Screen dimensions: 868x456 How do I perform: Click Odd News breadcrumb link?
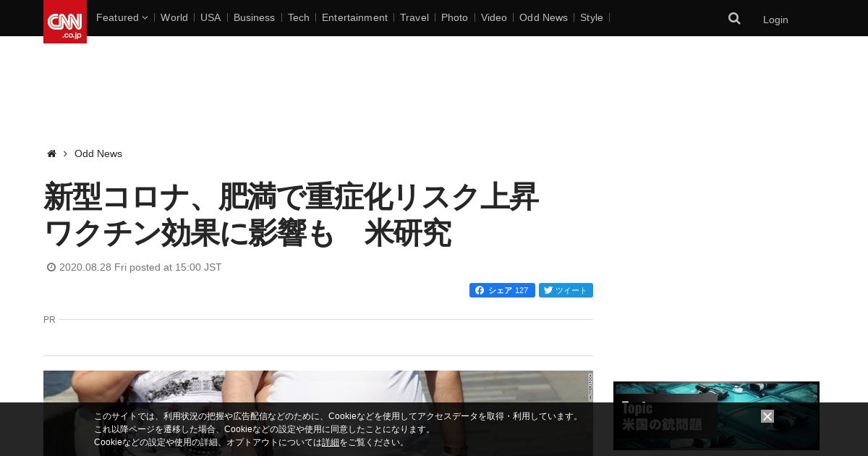[98, 153]
